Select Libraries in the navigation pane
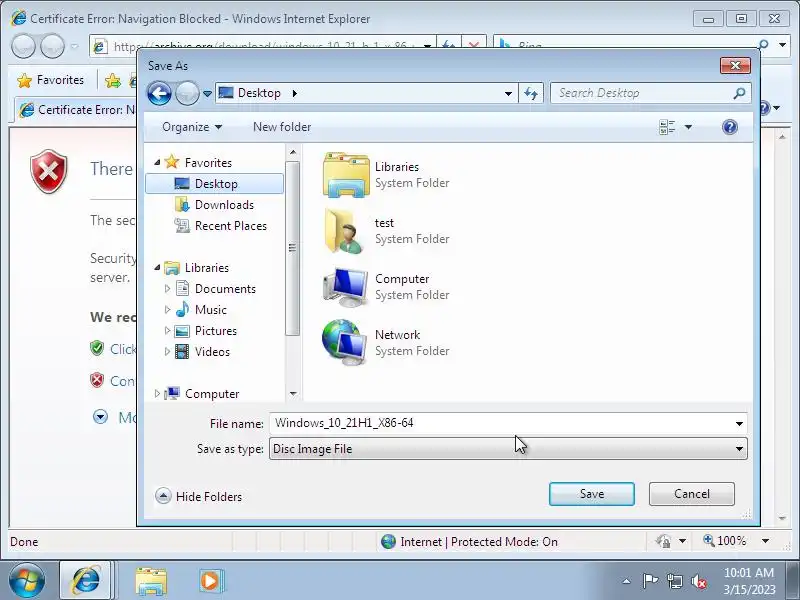The image size is (800, 600). pos(207,268)
